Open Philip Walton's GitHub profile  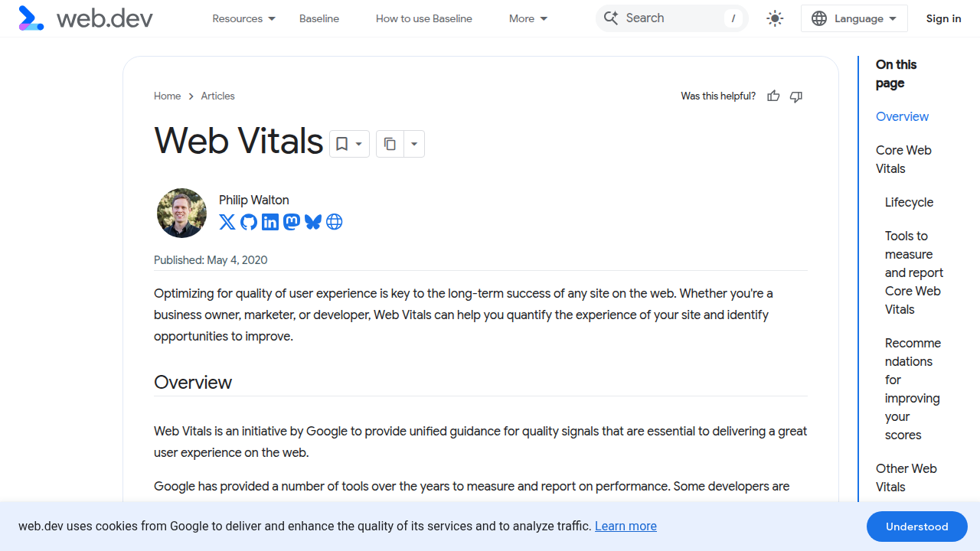tap(248, 222)
